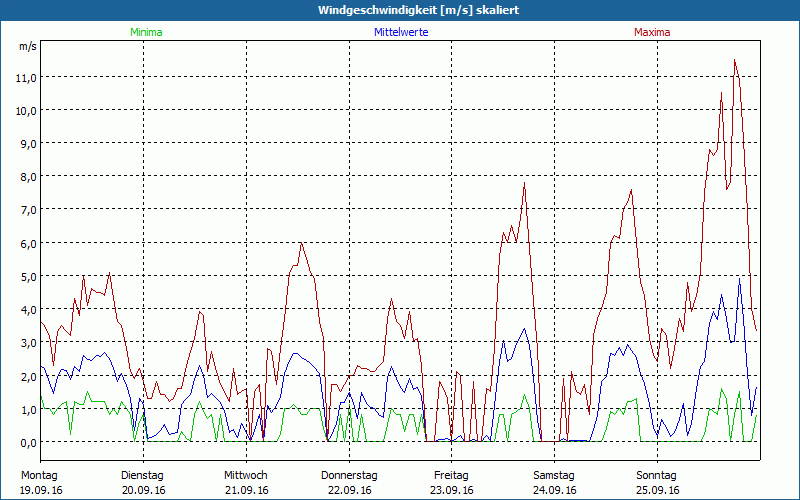Click the Samstag day label
Viewport: 800px width, 500px height.
coord(554,476)
